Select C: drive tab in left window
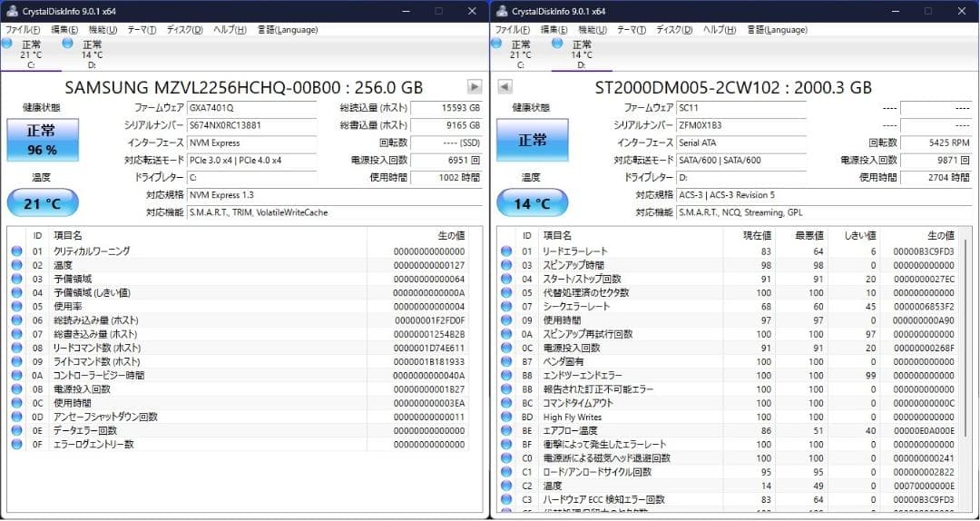 click(x=31, y=54)
